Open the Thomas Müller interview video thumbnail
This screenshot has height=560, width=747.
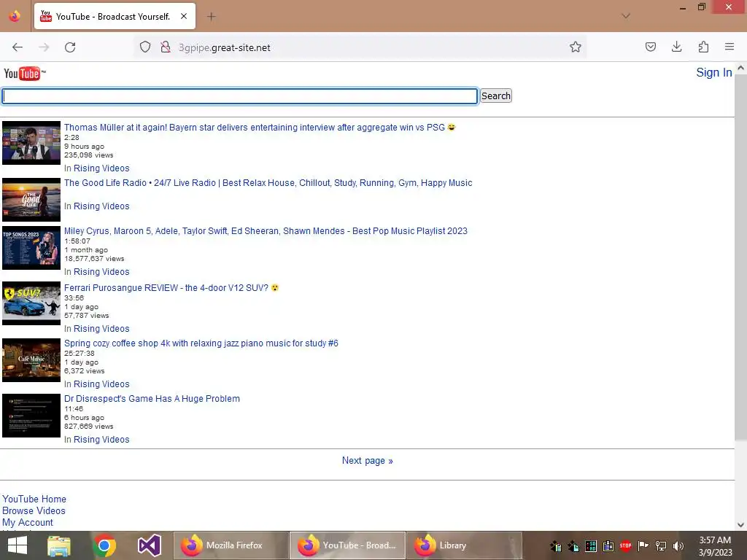pos(31,143)
